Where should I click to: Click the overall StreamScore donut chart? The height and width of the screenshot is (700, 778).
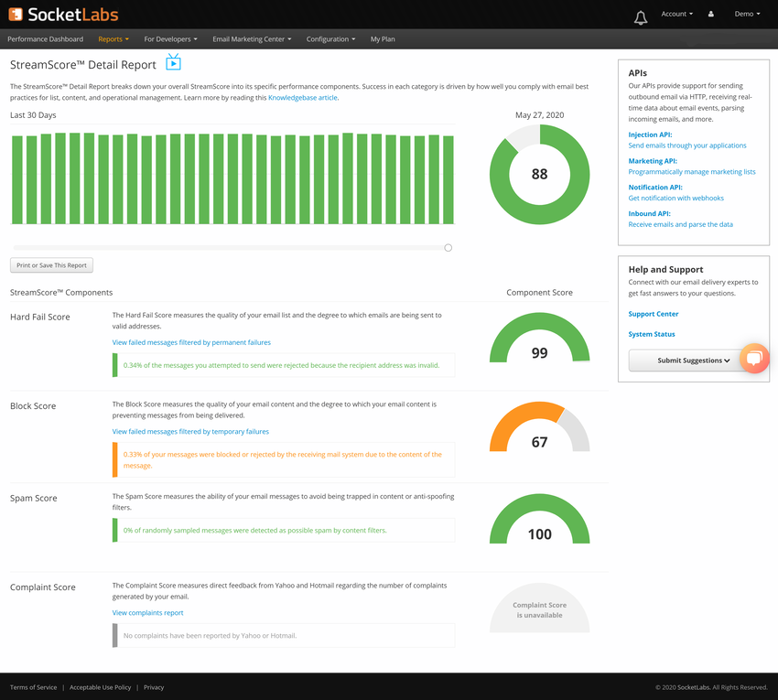539,174
